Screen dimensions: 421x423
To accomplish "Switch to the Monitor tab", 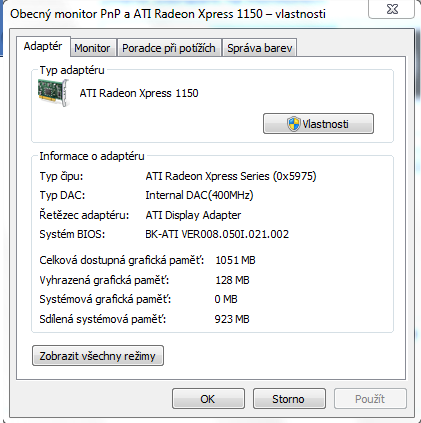I will (92, 48).
